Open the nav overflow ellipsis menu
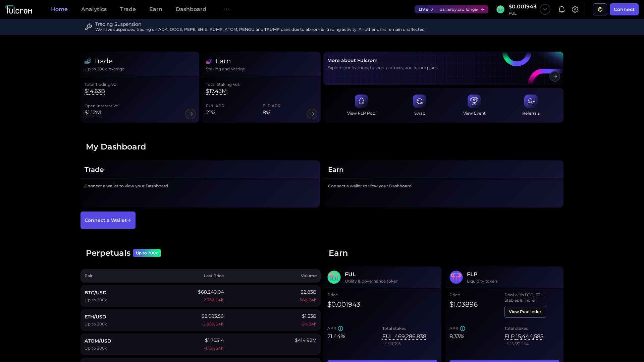This screenshot has width=644, height=362. [x=226, y=9]
